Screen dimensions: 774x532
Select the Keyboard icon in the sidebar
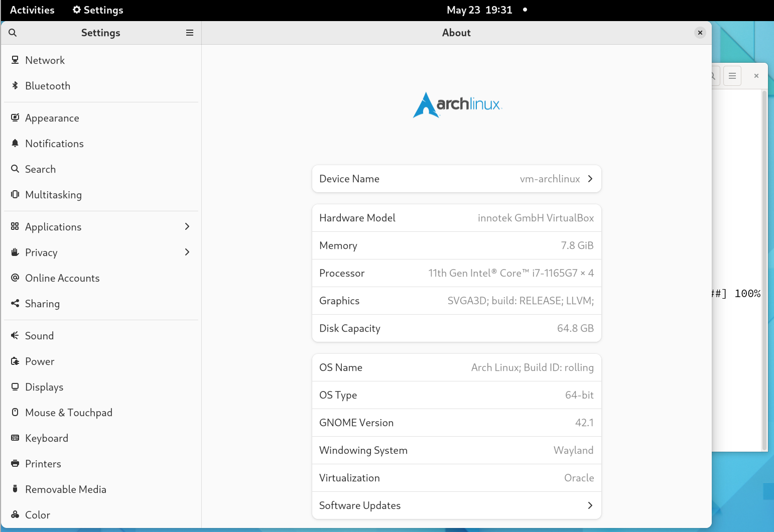[15, 438]
